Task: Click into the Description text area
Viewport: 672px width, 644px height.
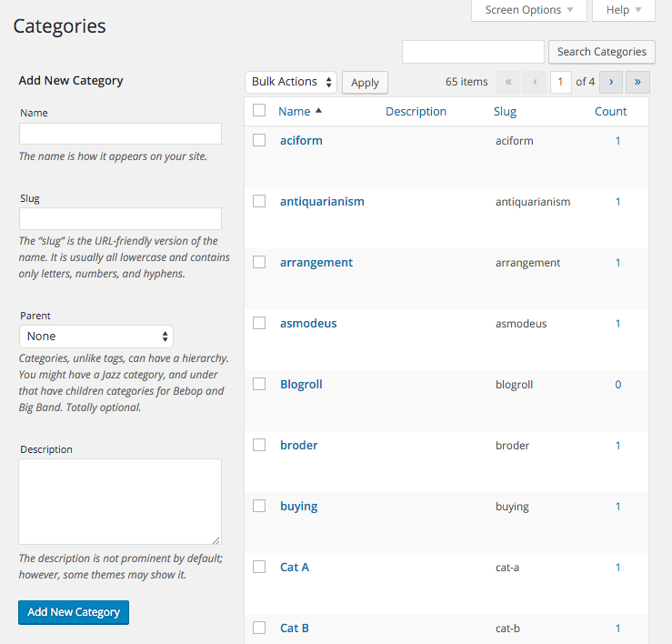Action: coord(120,501)
